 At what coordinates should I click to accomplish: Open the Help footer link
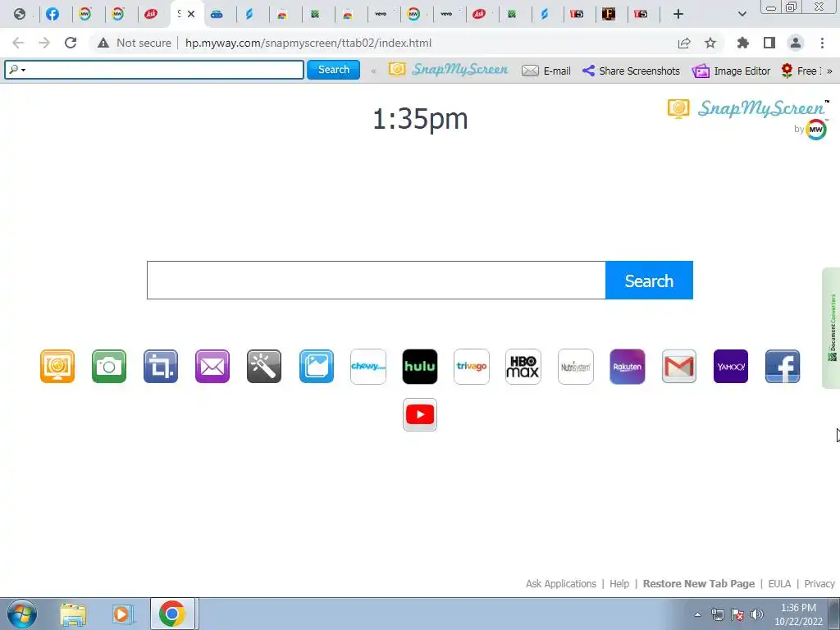click(x=619, y=583)
